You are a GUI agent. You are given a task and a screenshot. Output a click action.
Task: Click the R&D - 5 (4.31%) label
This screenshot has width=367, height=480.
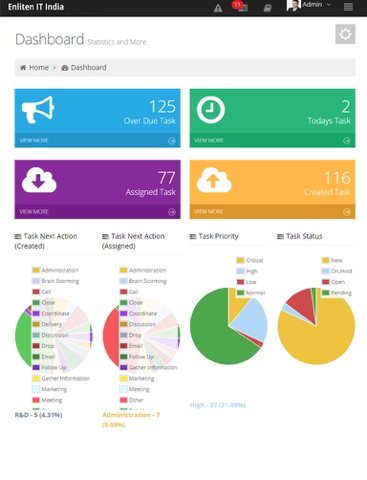(x=38, y=415)
